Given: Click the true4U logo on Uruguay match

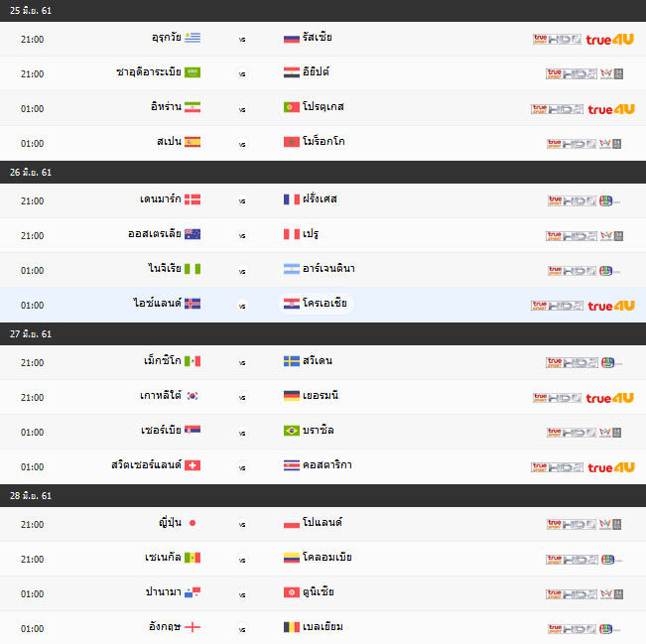Looking at the screenshot, I should (x=609, y=40).
